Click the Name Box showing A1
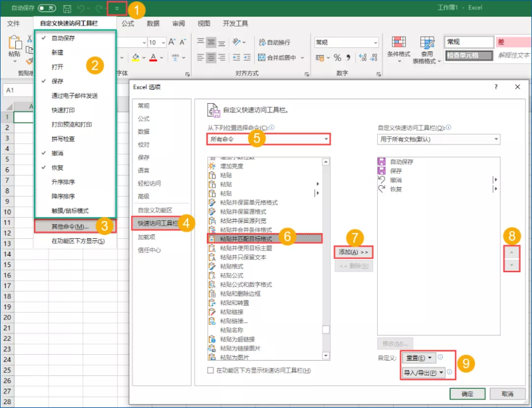This screenshot has width=532, height=408. [19, 91]
